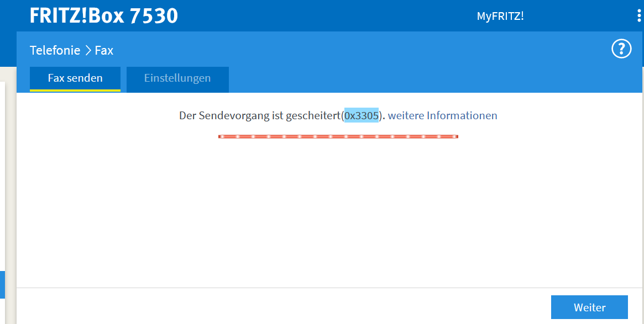644x324 pixels.
Task: Click the FRITZ!Box 7530 logo title
Action: coord(104,15)
